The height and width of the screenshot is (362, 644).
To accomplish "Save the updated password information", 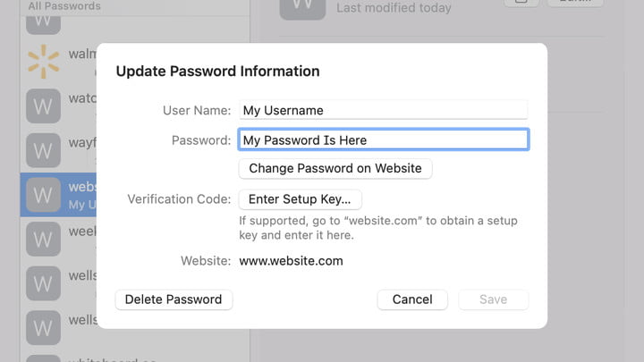I will pos(493,299).
